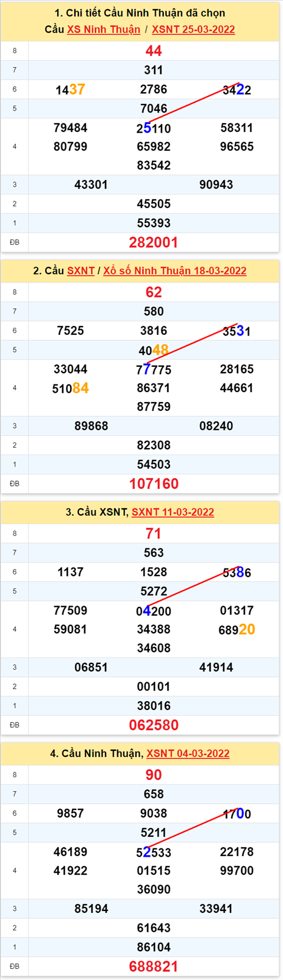Click special prize number 107160

coord(153,484)
